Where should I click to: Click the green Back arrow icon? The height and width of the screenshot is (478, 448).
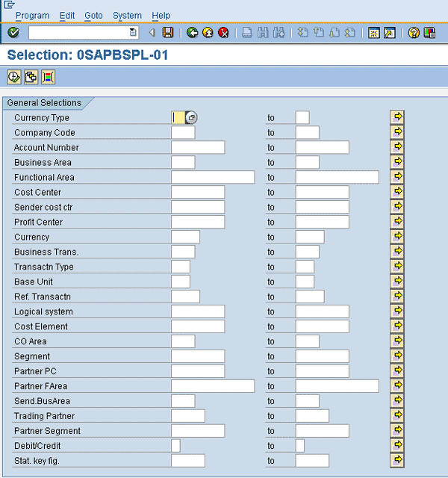tap(192, 33)
